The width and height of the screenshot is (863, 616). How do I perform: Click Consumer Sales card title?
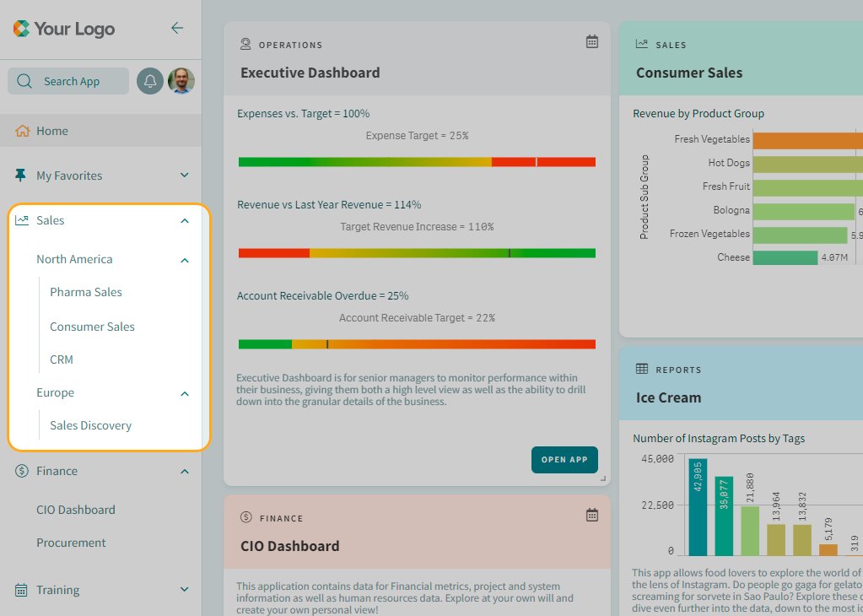[689, 73]
